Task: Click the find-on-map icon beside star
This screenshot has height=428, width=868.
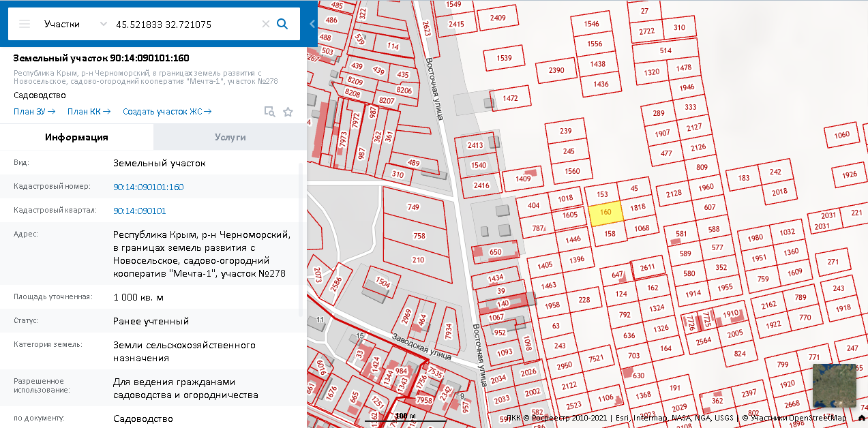Action: [269, 112]
